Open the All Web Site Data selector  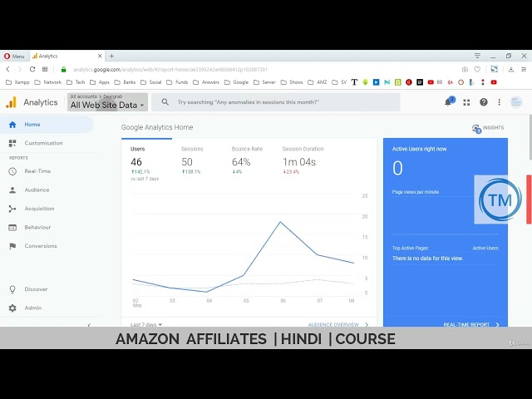pyautogui.click(x=107, y=101)
